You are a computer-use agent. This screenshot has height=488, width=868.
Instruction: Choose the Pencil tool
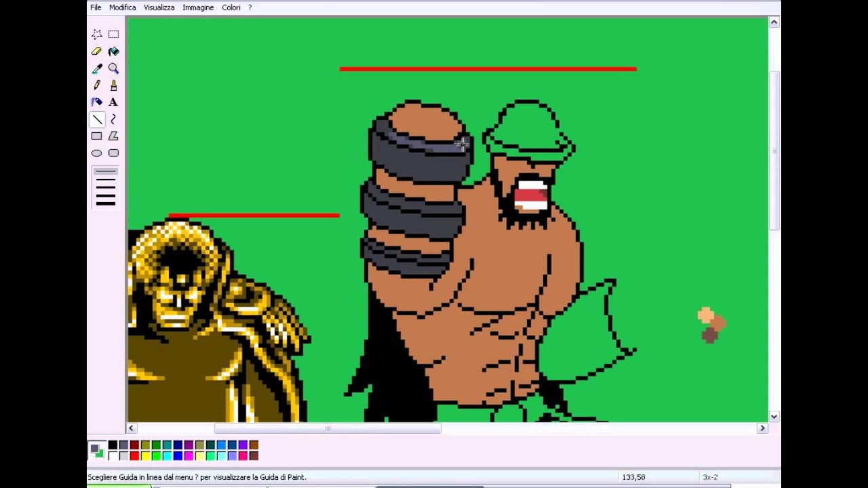click(97, 85)
